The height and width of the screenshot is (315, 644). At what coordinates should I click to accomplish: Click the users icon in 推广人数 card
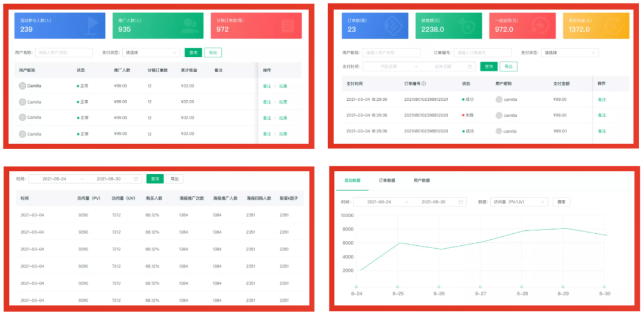click(x=190, y=26)
